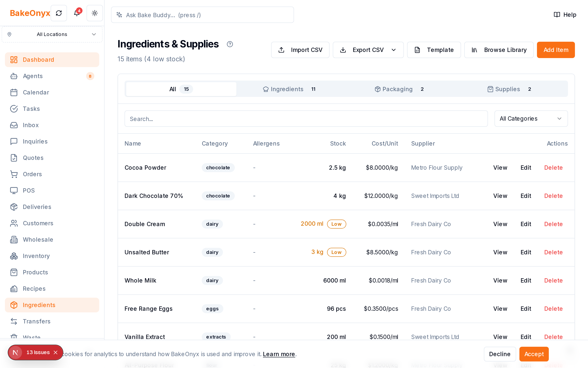Open Inventory from the sidebar

point(52,256)
